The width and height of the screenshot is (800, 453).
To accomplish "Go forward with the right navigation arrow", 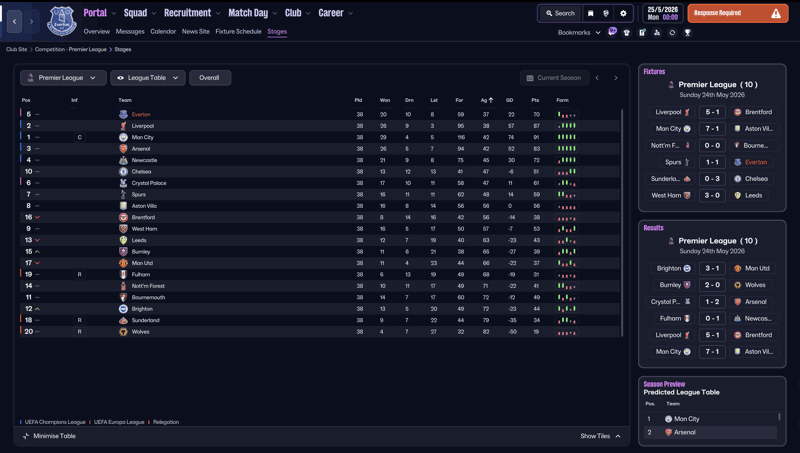I will [x=31, y=21].
